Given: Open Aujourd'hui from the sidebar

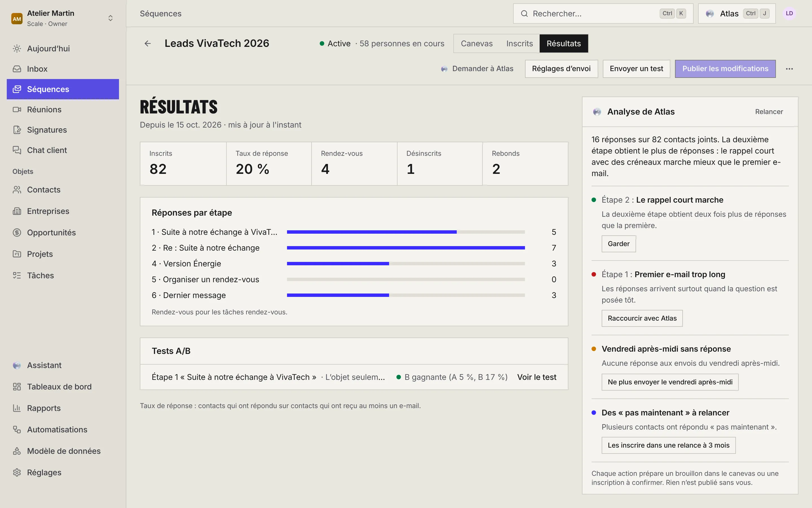Looking at the screenshot, I should point(63,48).
